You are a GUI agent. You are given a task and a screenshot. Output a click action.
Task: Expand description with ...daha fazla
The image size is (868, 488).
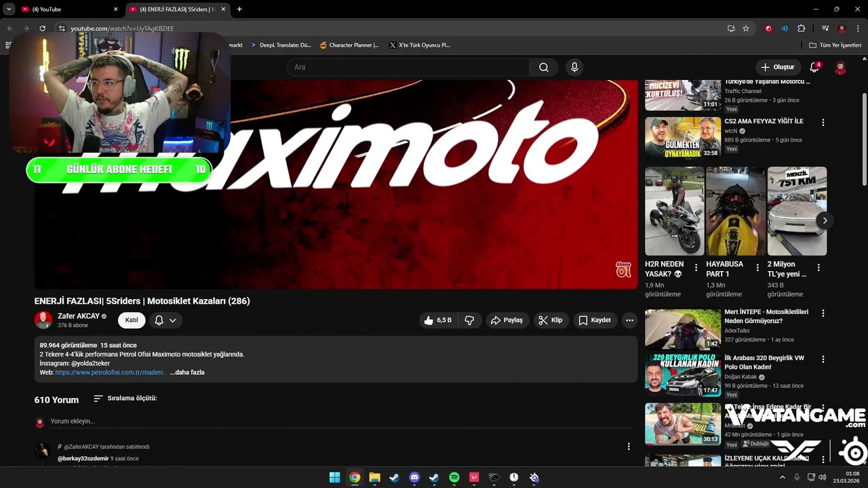187,372
